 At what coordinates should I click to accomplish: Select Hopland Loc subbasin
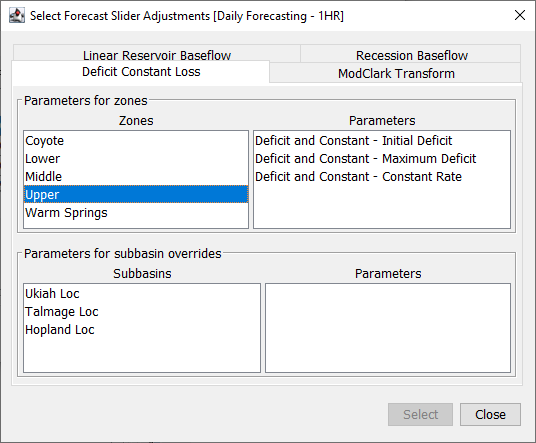coord(142,330)
